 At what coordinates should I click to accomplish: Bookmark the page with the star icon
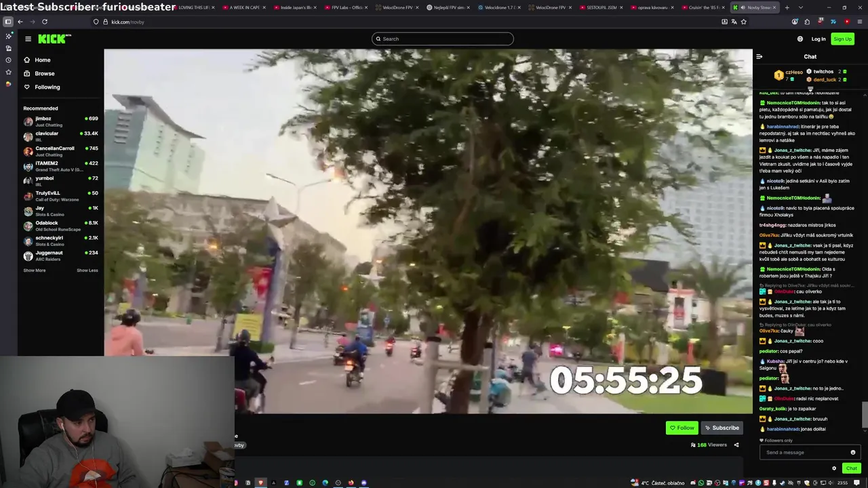pyautogui.click(x=744, y=22)
